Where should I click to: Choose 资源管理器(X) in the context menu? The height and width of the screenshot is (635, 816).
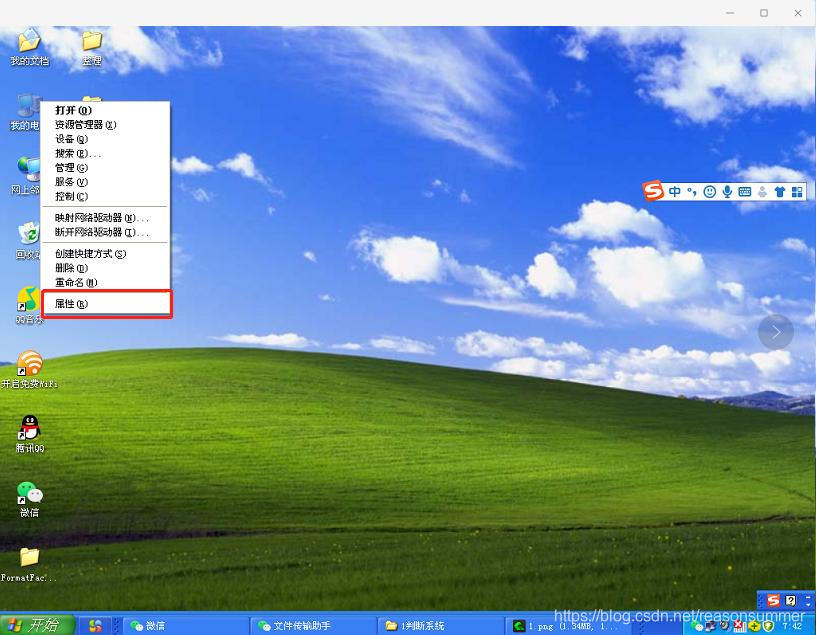coord(105,124)
